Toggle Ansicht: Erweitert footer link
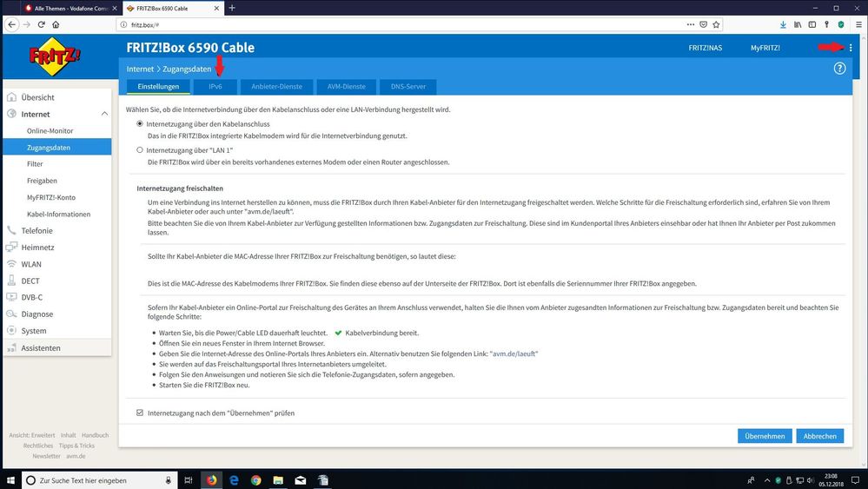This screenshot has width=868, height=489. coord(31,435)
